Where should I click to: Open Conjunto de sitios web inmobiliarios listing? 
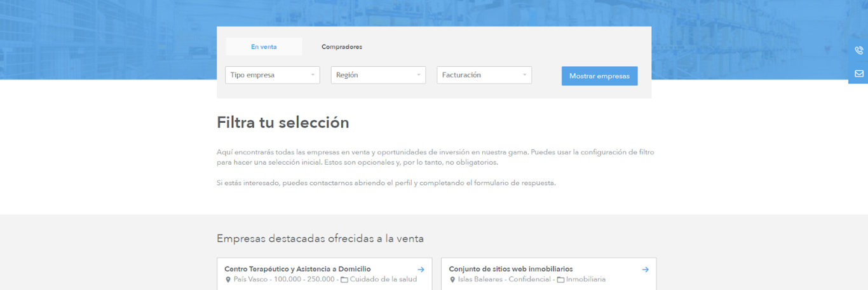510,269
